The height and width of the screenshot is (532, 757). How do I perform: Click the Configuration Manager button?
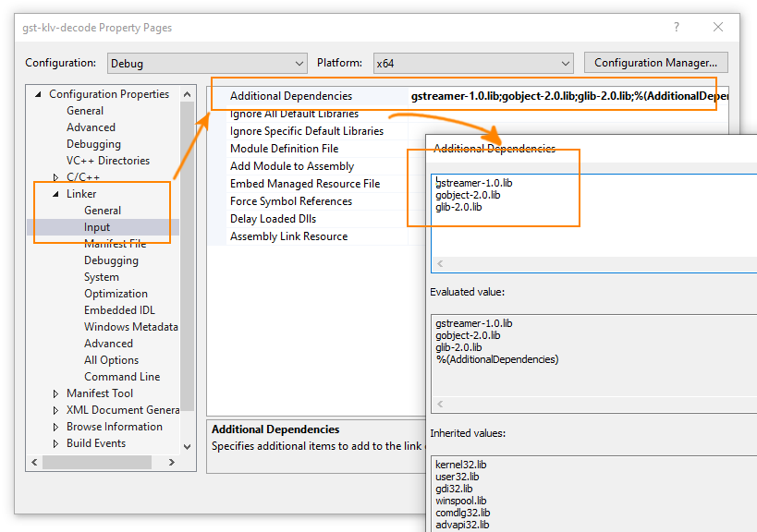coord(655,63)
